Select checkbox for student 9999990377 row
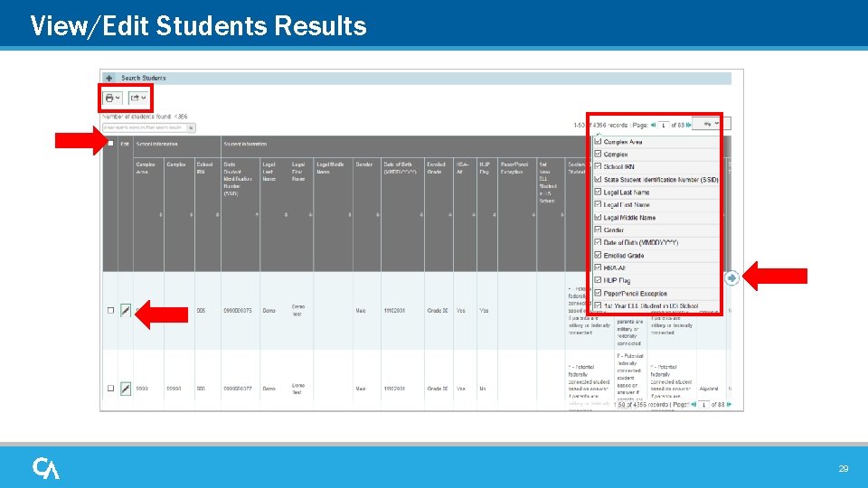 110,389
